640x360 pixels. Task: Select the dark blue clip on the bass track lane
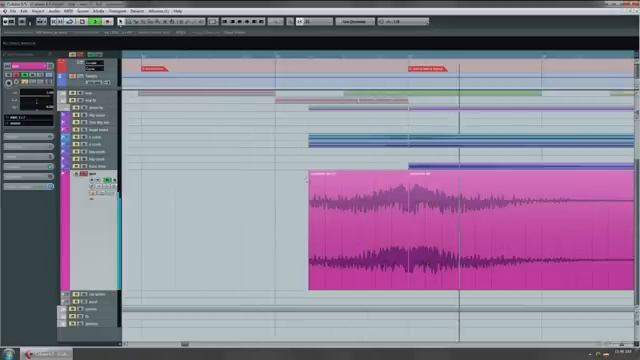(521, 166)
